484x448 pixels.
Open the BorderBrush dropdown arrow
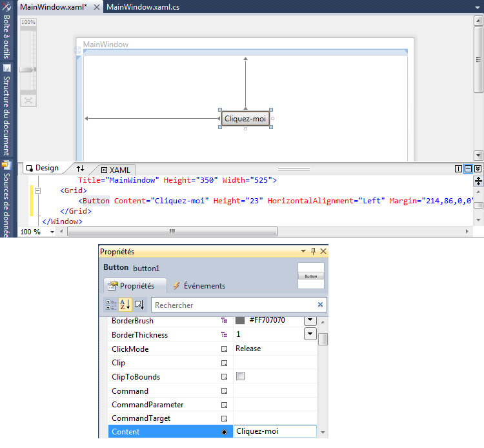(x=310, y=320)
